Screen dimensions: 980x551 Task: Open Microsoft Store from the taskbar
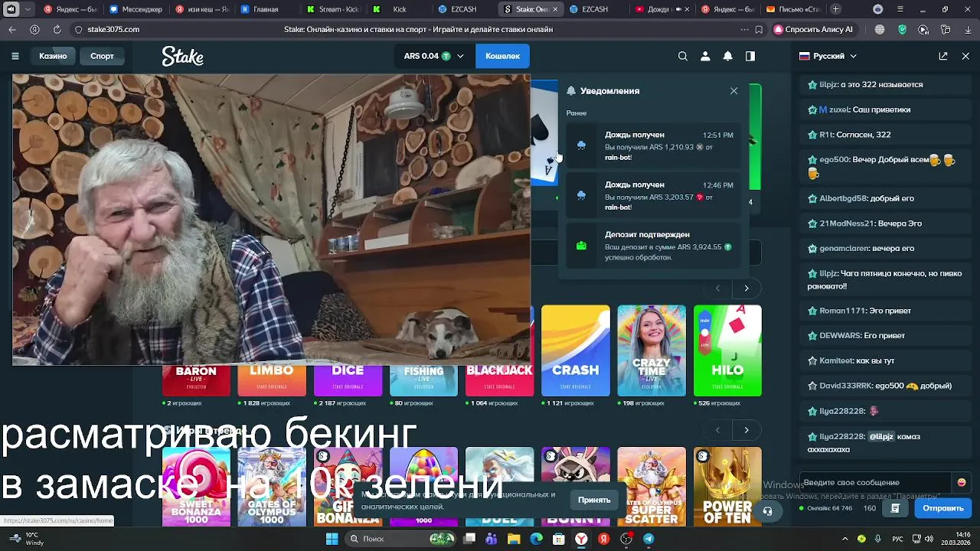pyautogui.click(x=559, y=539)
